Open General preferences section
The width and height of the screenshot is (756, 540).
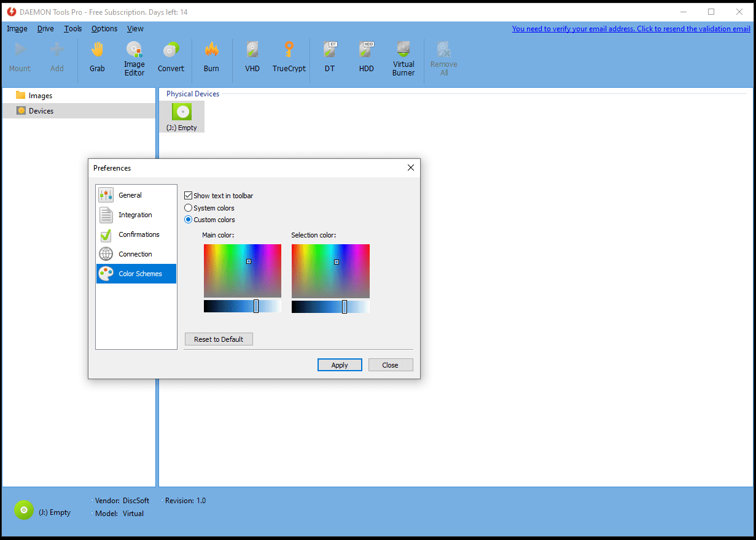(136, 195)
